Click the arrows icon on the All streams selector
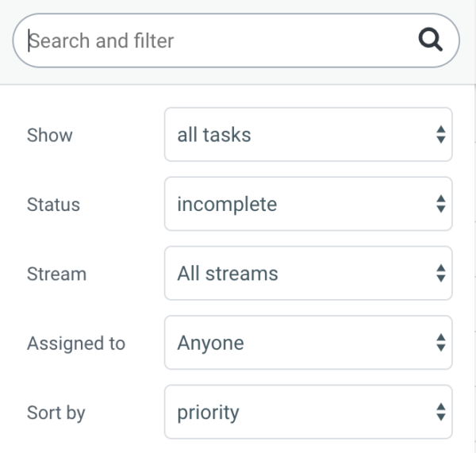The height and width of the screenshot is (453, 476). (441, 273)
